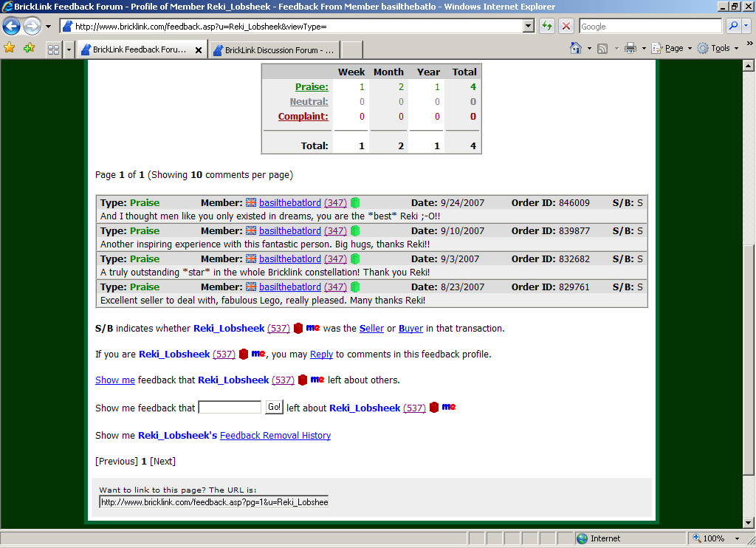Click the RSS feeds icon
Viewport: 756px width, 548px height.
tap(602, 48)
